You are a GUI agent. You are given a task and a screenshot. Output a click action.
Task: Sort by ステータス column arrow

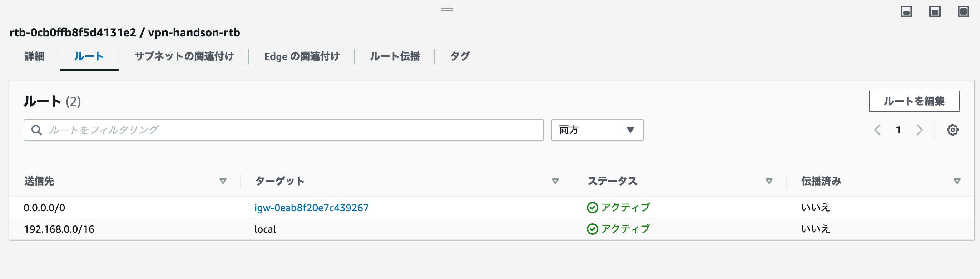pos(769,182)
